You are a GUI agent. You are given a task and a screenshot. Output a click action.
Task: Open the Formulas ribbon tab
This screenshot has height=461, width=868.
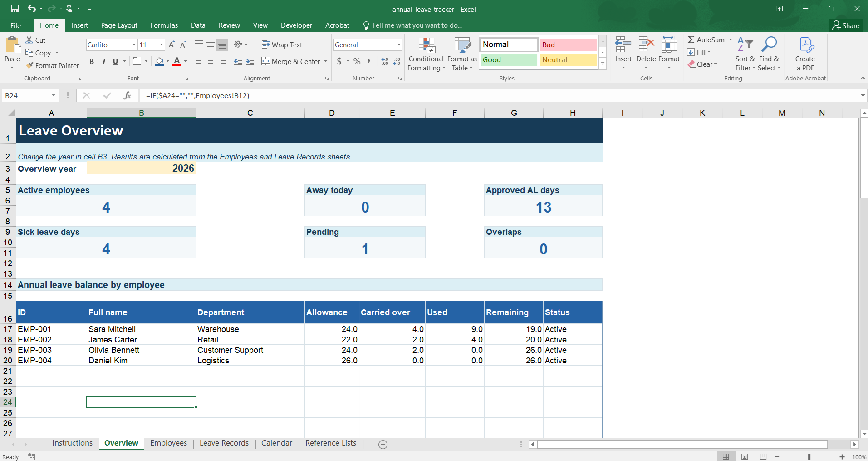pyautogui.click(x=164, y=25)
